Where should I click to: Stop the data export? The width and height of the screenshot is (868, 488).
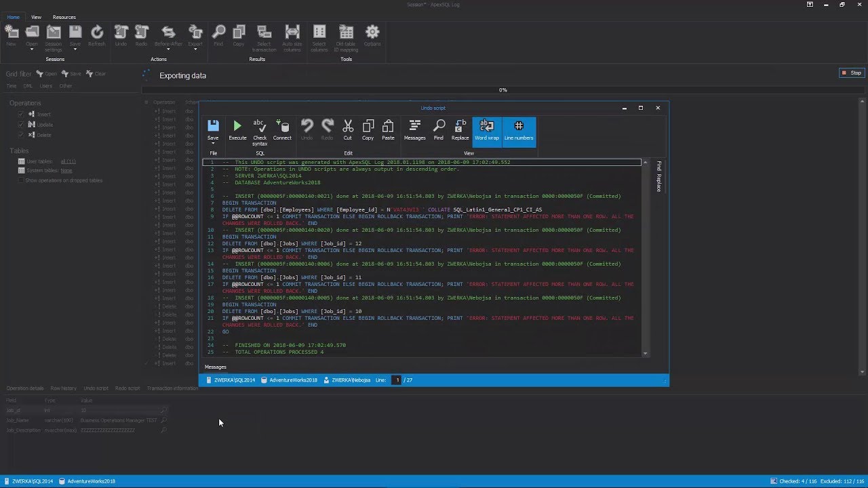tap(852, 73)
